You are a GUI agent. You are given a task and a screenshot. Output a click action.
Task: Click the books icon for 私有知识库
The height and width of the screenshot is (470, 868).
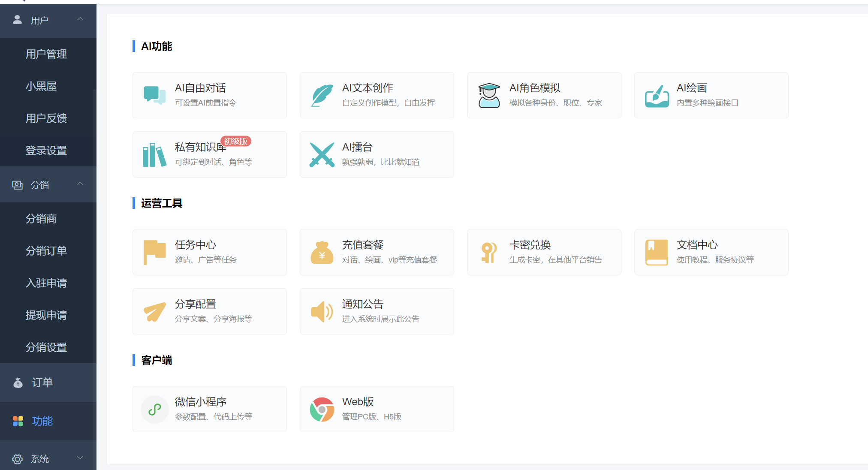154,154
